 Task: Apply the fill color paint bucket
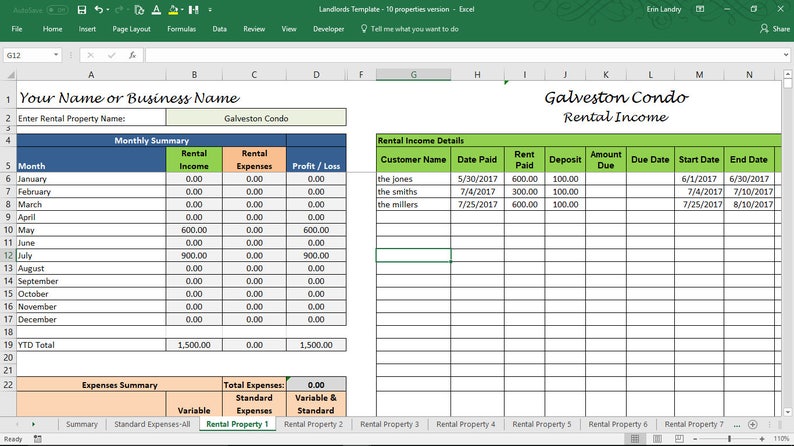coord(173,10)
